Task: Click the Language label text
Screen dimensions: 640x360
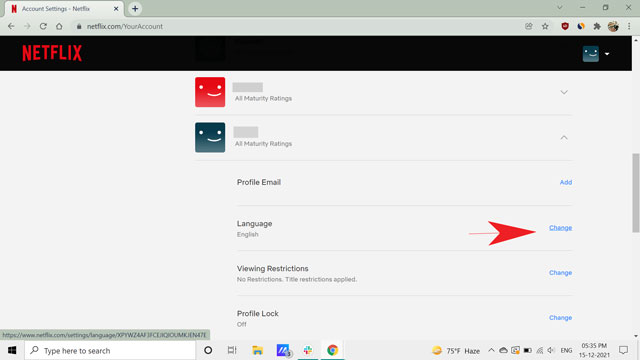Action: pyautogui.click(x=254, y=224)
